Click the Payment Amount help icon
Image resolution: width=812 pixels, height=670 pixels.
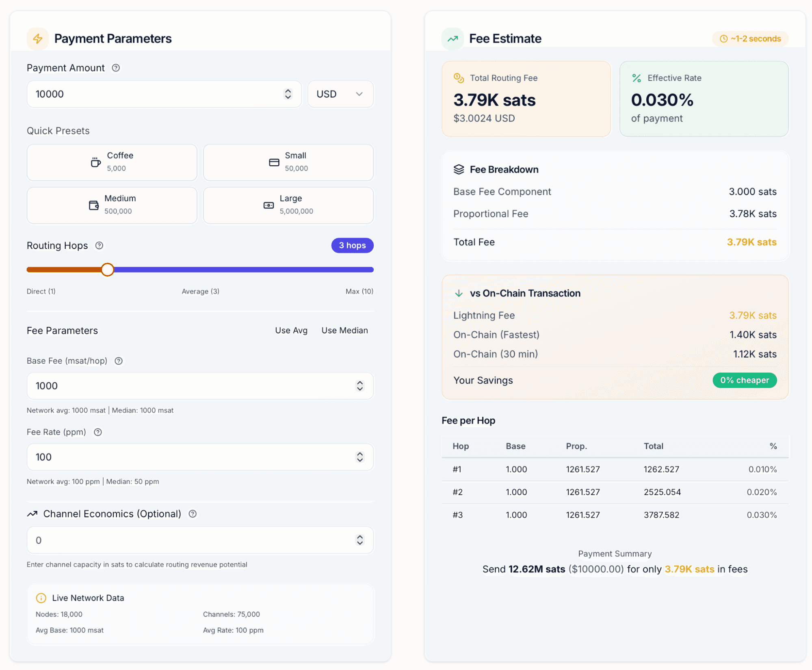[116, 68]
